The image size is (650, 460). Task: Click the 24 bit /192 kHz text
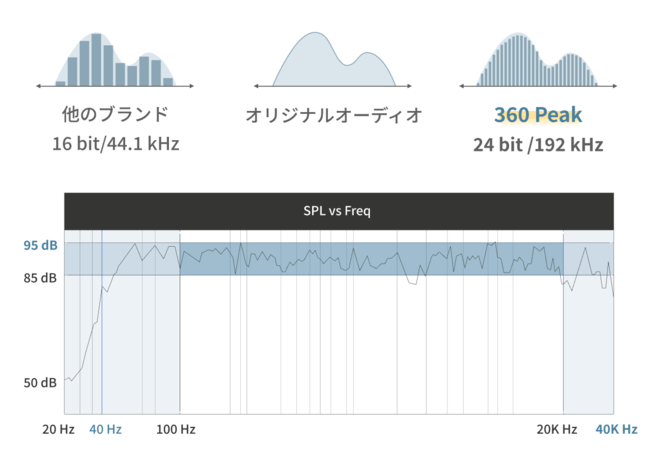pyautogui.click(x=538, y=143)
